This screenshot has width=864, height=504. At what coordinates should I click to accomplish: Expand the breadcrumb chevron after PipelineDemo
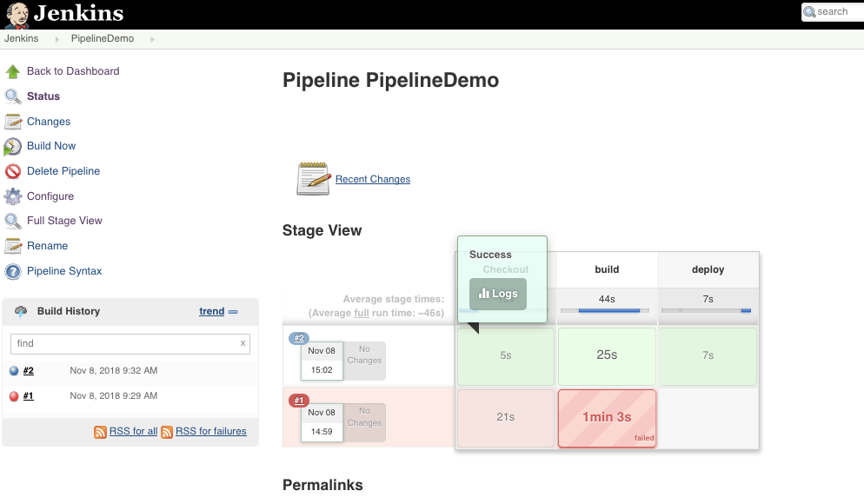click(x=152, y=39)
